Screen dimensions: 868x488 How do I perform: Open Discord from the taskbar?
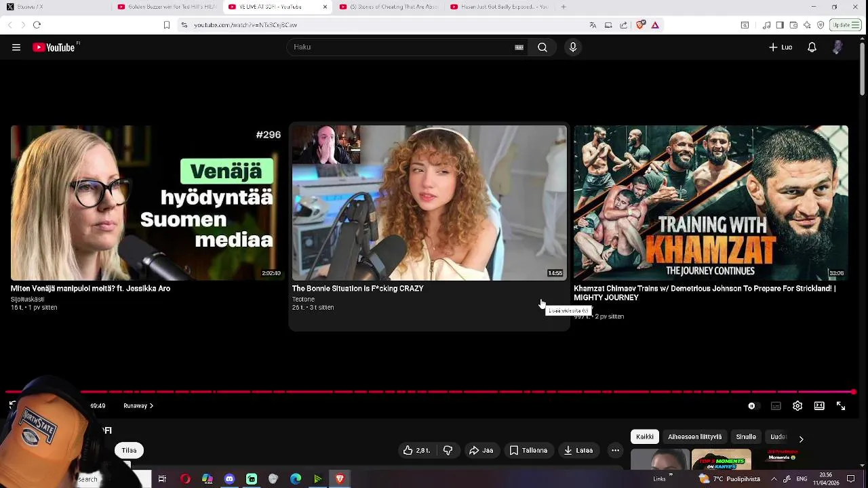pos(229,479)
